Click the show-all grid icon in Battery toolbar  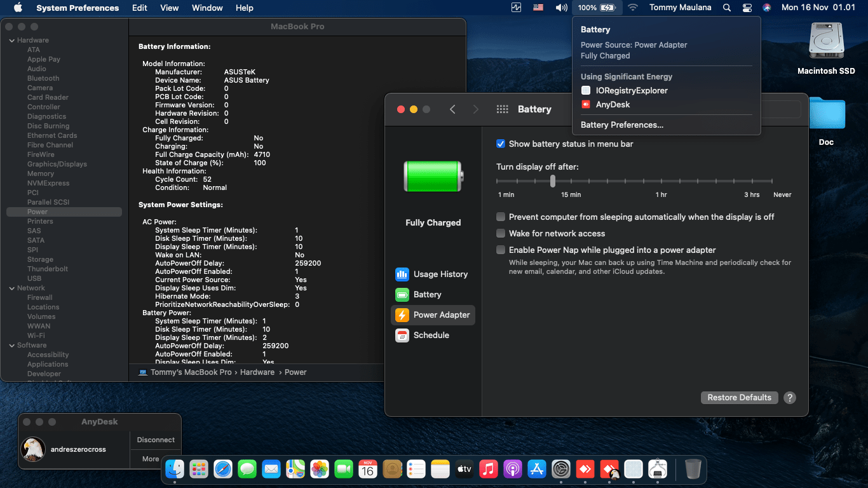coord(502,109)
